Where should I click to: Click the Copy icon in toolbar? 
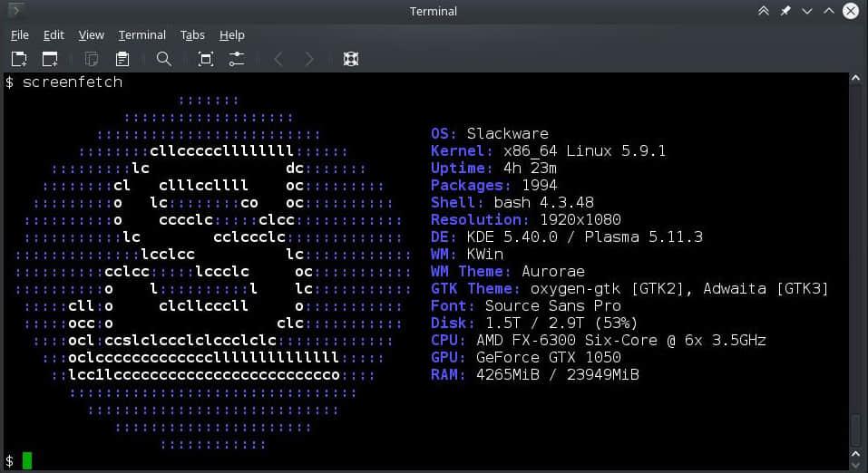pos(92,59)
